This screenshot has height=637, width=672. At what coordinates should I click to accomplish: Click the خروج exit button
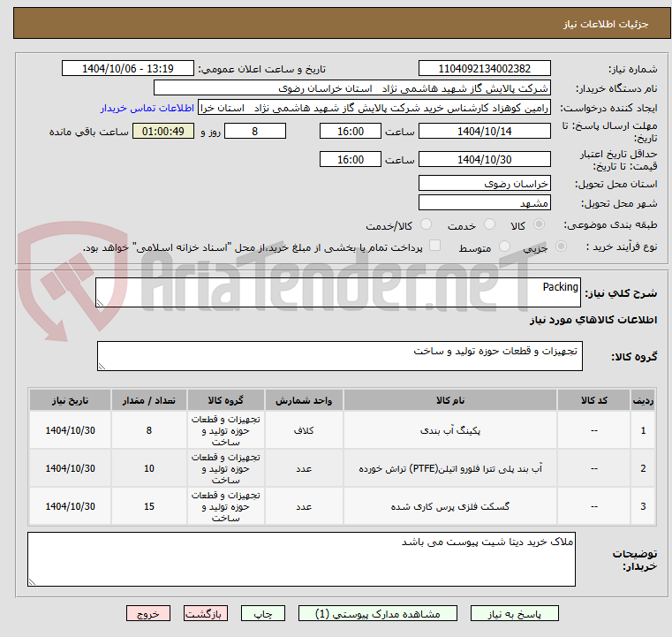tap(148, 613)
